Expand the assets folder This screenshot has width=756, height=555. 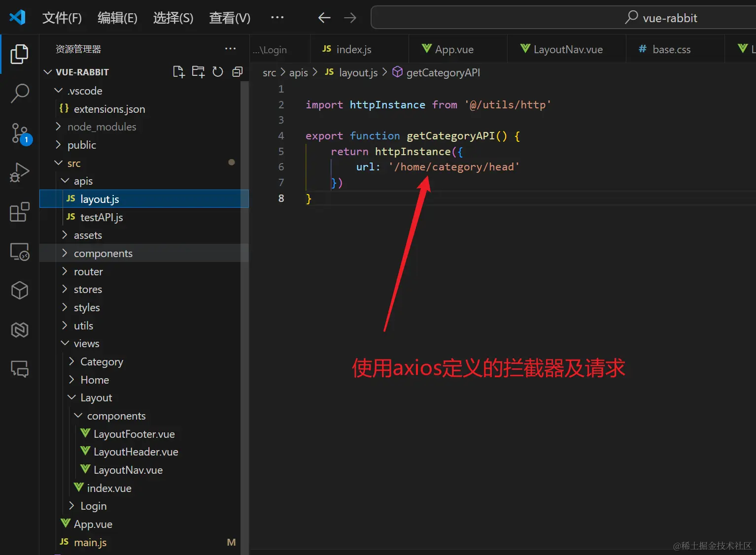(65, 235)
